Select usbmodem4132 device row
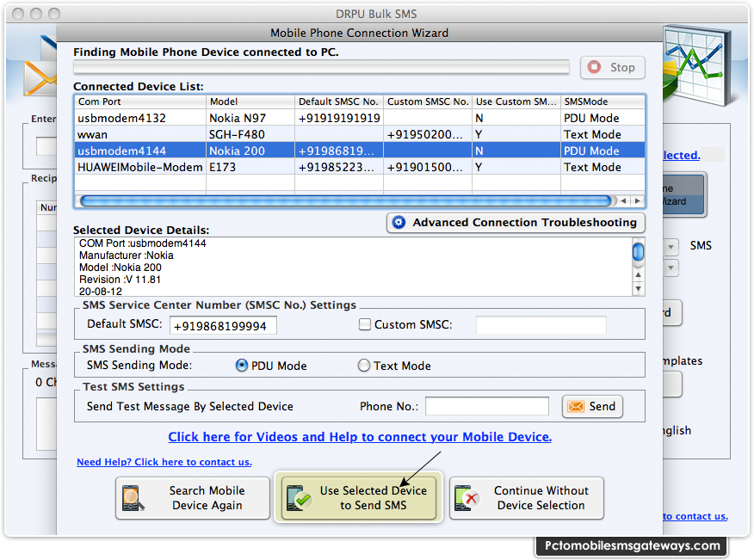This screenshot has width=754, height=560. [x=360, y=118]
